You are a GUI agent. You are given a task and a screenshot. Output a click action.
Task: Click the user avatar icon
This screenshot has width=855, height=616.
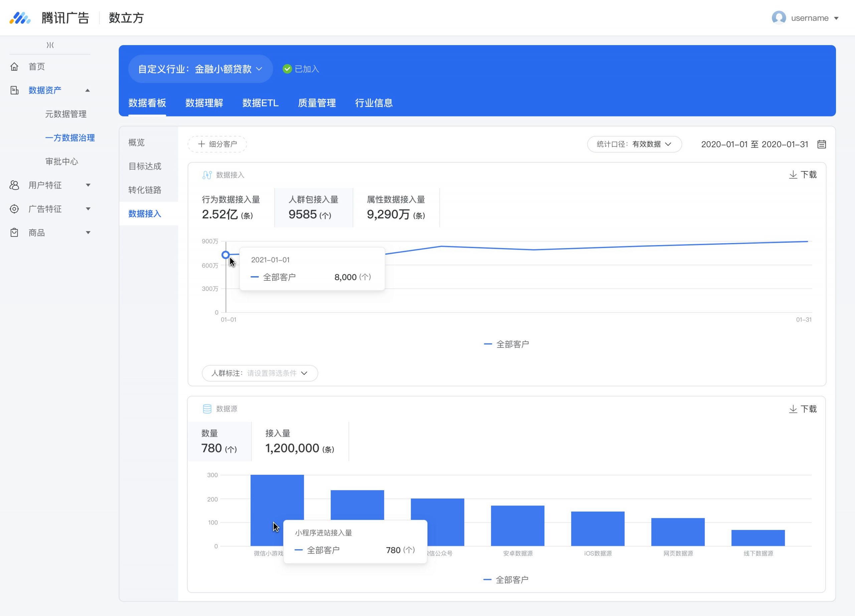click(x=779, y=18)
